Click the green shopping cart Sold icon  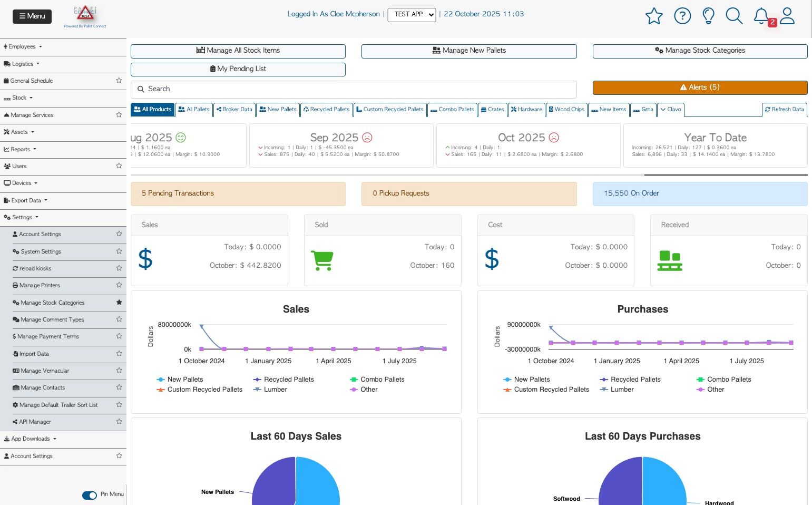322,260
